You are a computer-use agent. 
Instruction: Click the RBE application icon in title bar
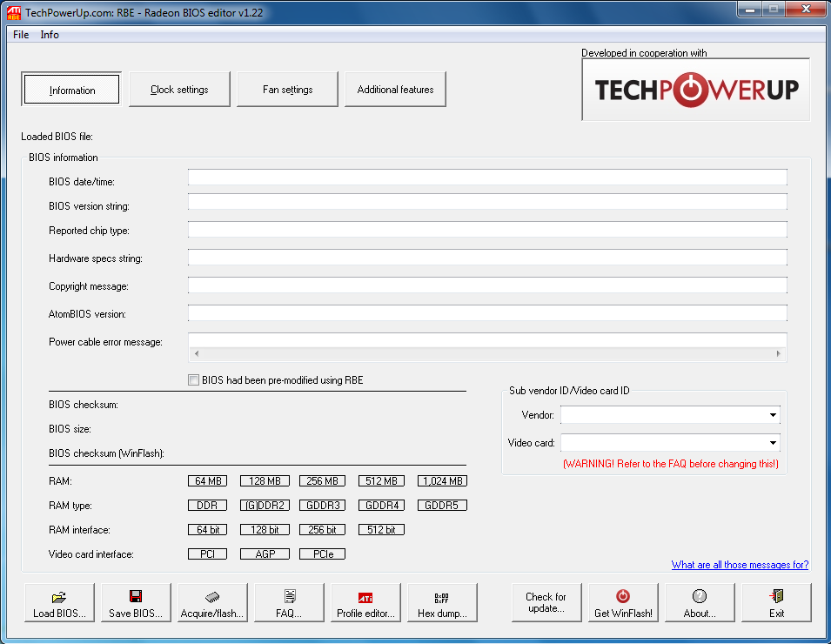(x=14, y=13)
